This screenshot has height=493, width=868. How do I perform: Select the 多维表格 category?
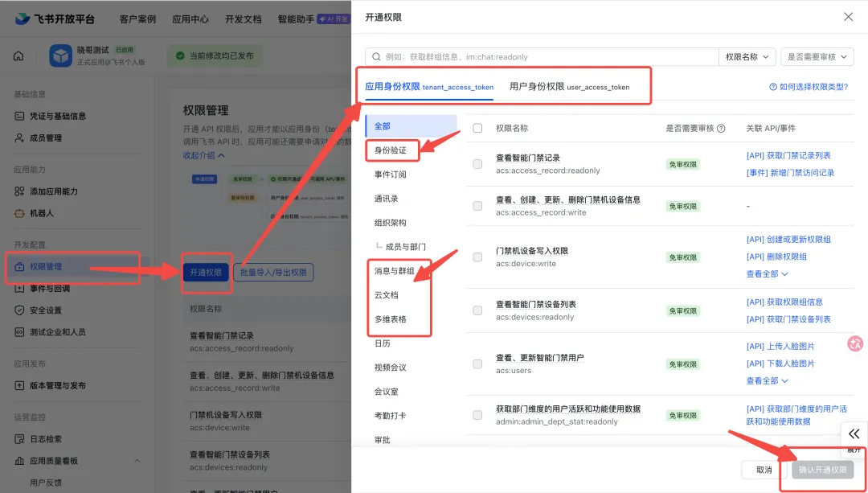pyautogui.click(x=391, y=319)
